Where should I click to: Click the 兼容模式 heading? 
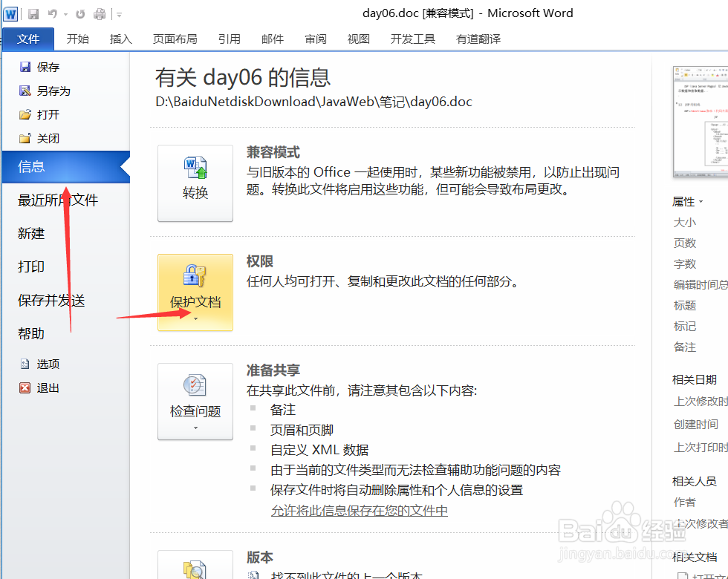[x=273, y=152]
